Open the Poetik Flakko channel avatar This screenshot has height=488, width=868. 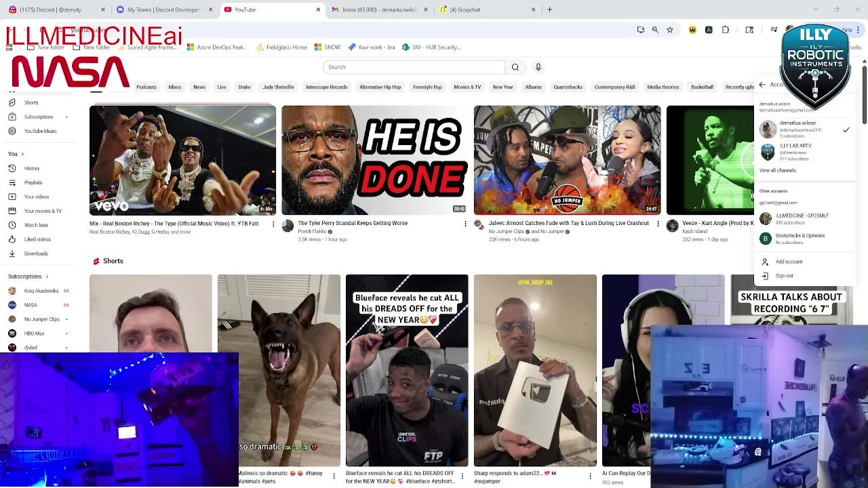[x=288, y=226]
